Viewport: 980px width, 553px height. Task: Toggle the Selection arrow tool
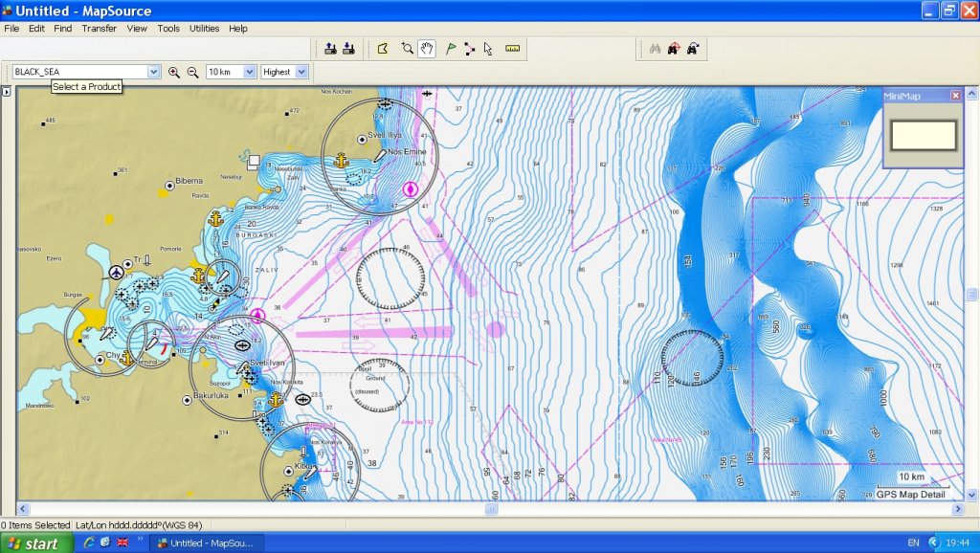[x=487, y=49]
